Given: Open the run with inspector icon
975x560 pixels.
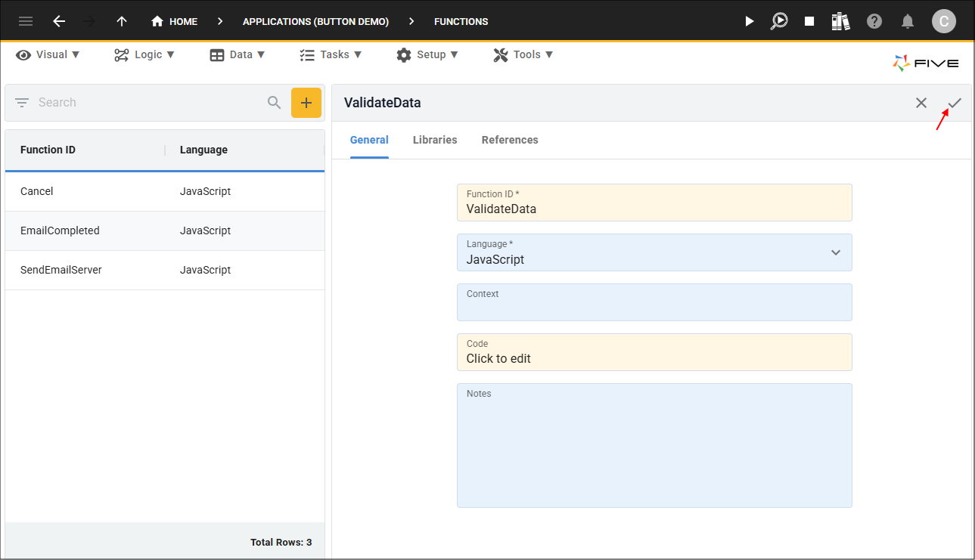Looking at the screenshot, I should (779, 21).
